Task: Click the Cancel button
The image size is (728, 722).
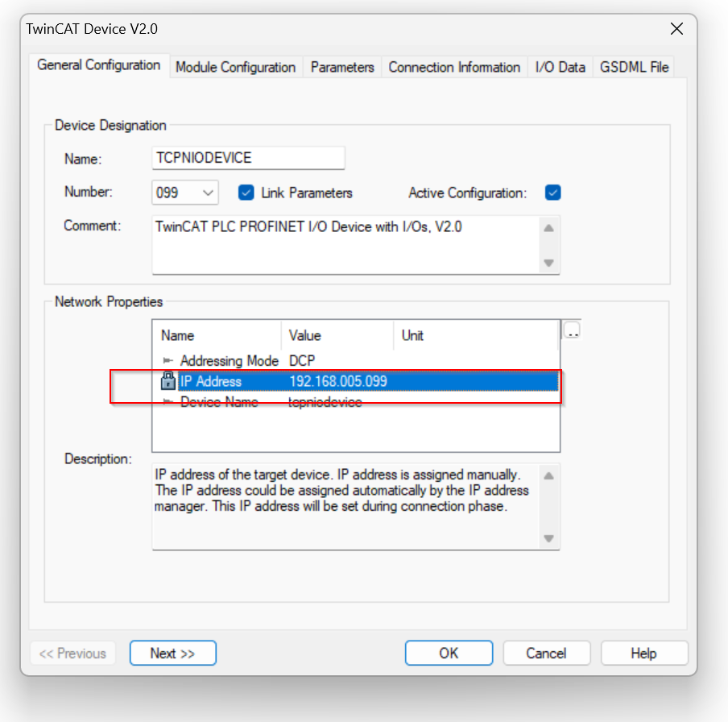Action: coord(546,654)
